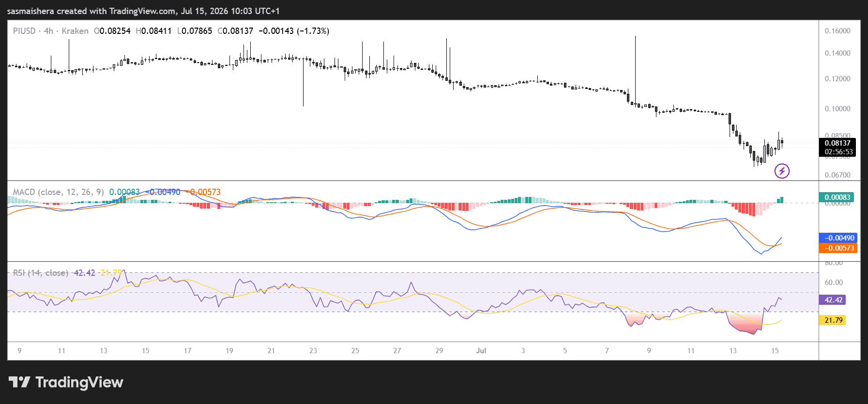Click the close value C0.08137
The height and width of the screenshot is (404, 868).
pyautogui.click(x=235, y=31)
